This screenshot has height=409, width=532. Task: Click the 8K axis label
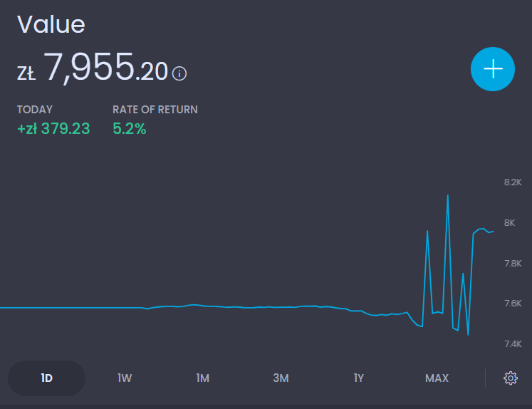[509, 223]
